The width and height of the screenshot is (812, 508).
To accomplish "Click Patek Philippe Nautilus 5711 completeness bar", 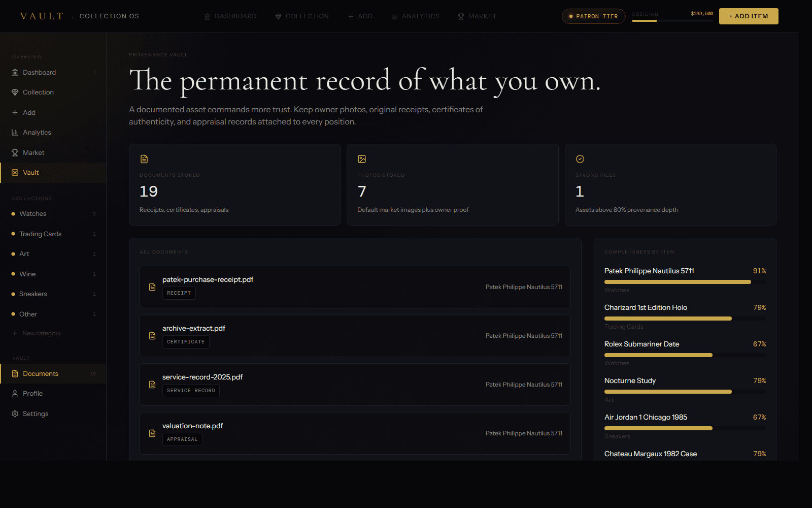I will tap(685, 282).
